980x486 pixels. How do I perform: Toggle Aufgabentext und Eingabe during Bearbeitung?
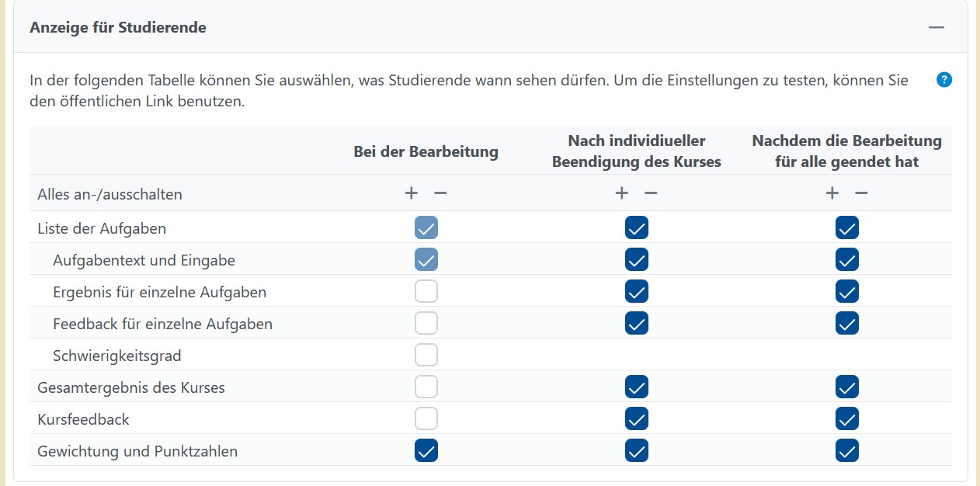click(426, 260)
